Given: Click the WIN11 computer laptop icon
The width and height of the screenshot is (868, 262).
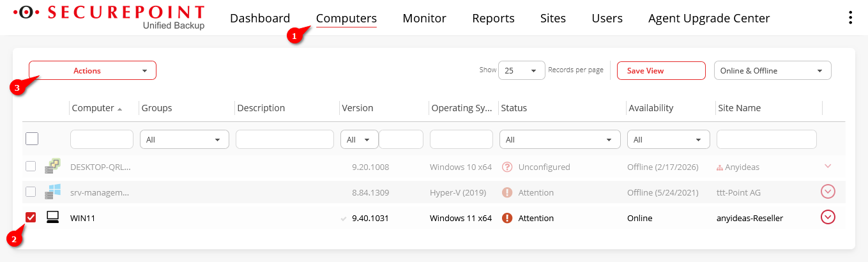Looking at the screenshot, I should (x=52, y=218).
